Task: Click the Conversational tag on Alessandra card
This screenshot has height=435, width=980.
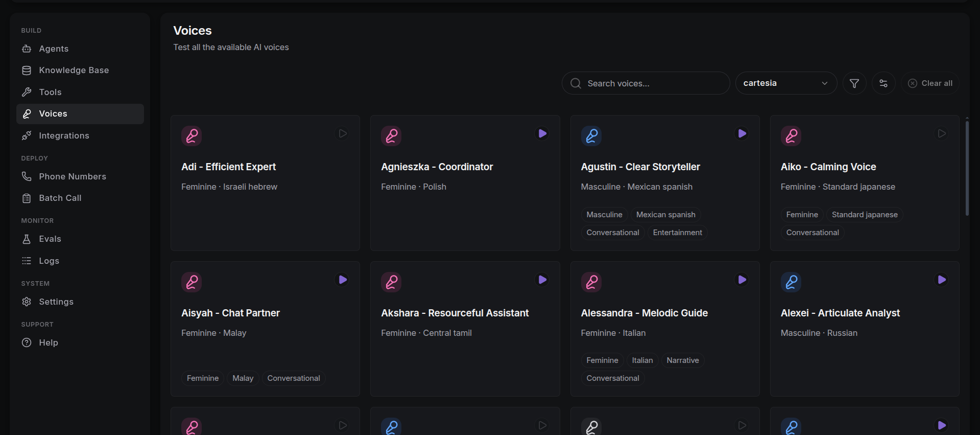Action: (x=613, y=378)
